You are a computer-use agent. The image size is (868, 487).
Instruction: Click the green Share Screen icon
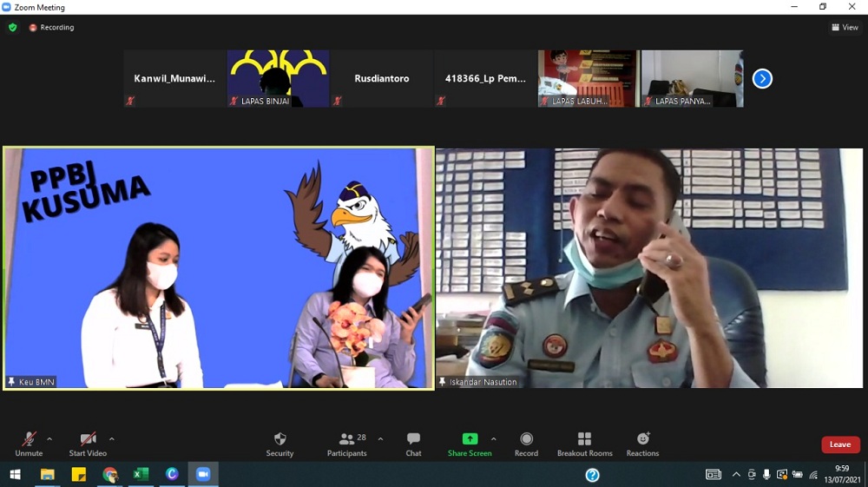click(470, 439)
